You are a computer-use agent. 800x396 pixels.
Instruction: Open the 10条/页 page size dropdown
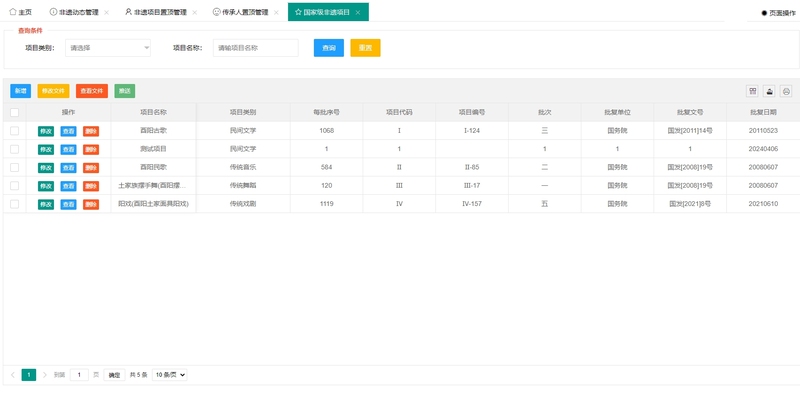[169, 375]
